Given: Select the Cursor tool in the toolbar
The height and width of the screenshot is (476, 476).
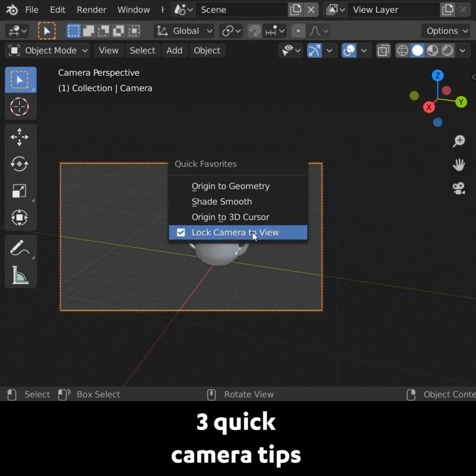Looking at the screenshot, I should click(x=19, y=107).
